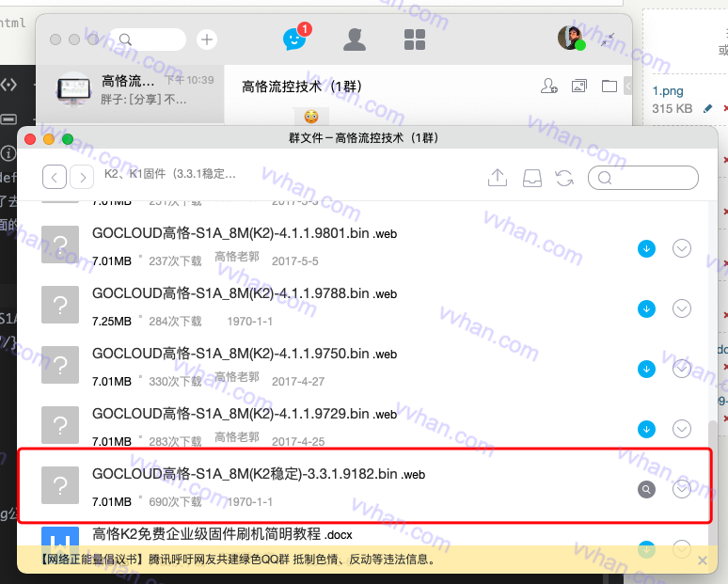The height and width of the screenshot is (584, 728).
Task: Open the download inbox tray icon
Action: click(532, 178)
